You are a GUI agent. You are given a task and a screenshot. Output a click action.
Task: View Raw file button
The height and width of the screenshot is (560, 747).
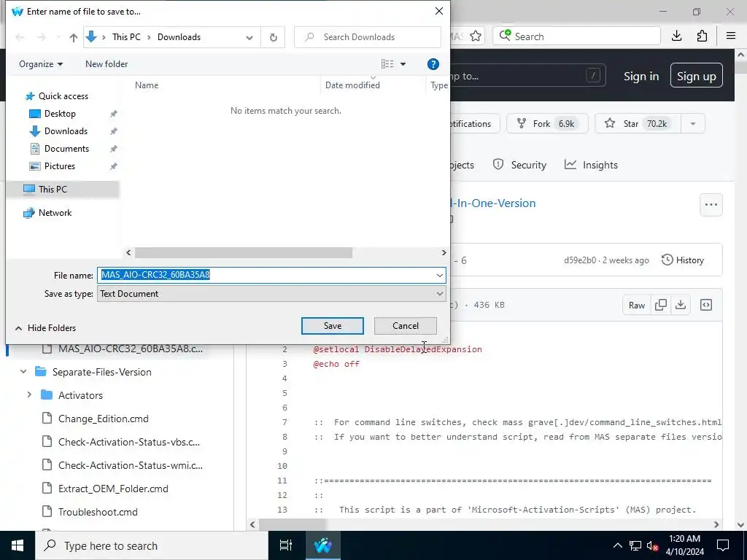[636, 306]
